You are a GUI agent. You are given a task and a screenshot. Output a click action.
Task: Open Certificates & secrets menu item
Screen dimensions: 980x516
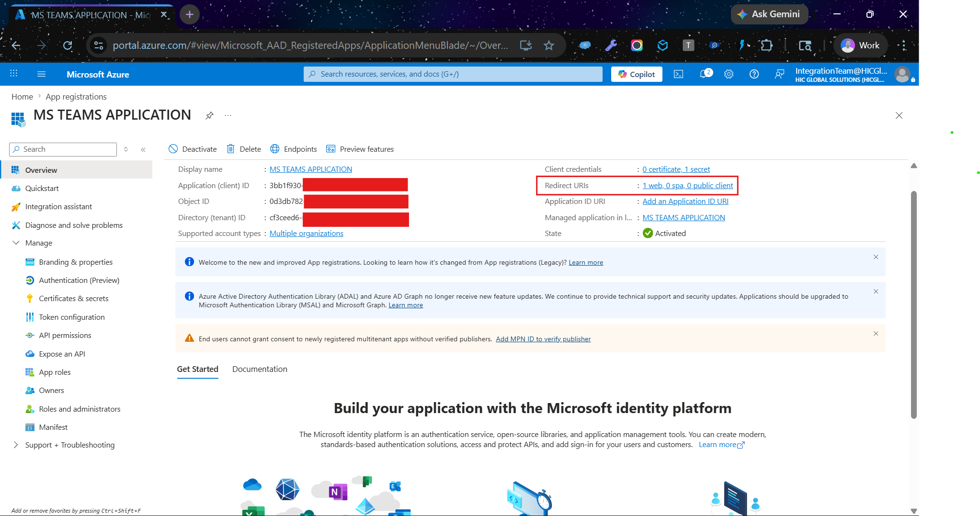click(74, 298)
